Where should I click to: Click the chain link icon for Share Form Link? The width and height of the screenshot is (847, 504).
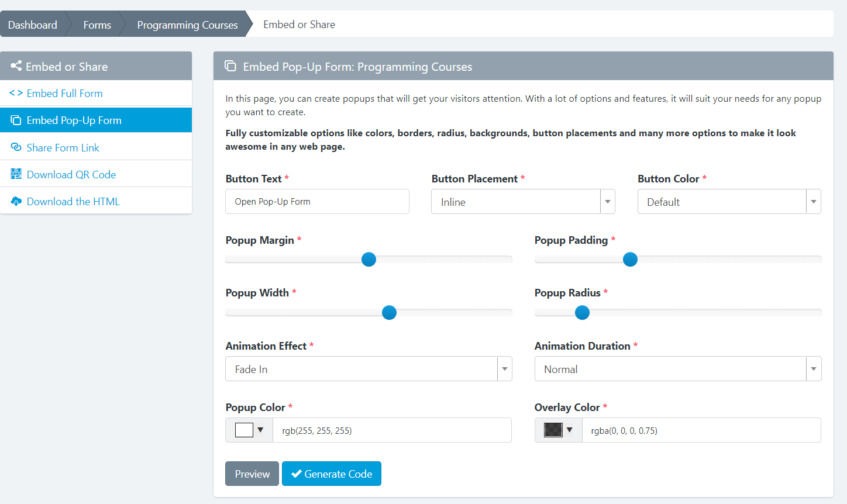pos(16,147)
